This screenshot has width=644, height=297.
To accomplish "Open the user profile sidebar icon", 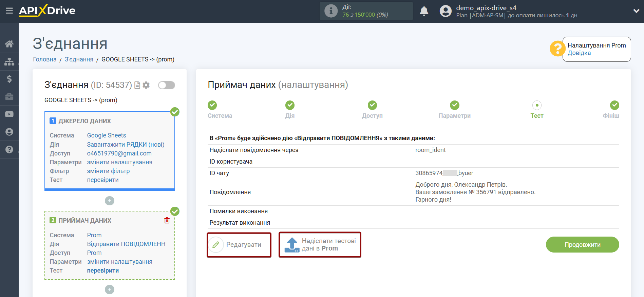I will pos(9,132).
